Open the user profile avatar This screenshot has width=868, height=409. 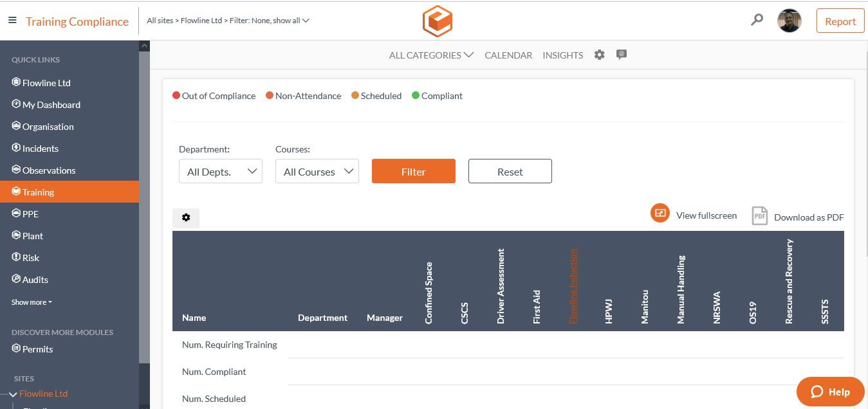coord(790,21)
